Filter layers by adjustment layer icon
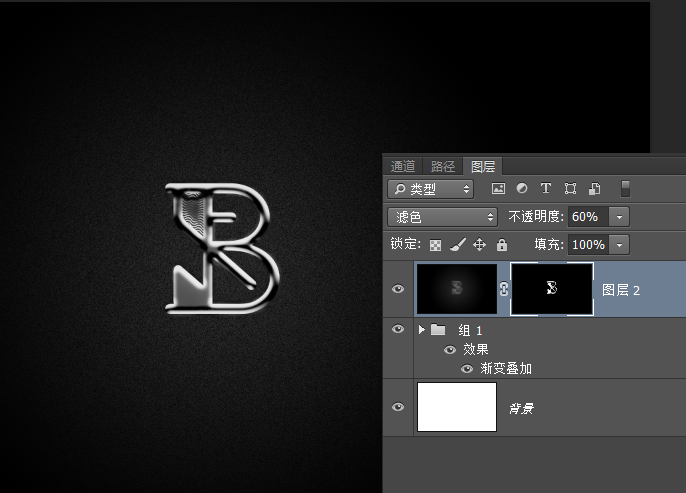 522,188
